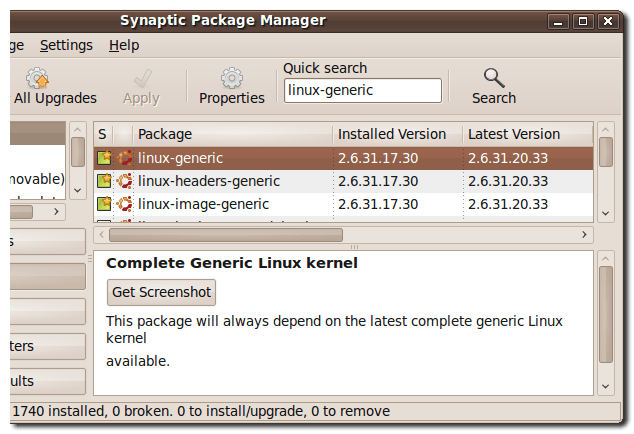Click the Mark All Upgrades icon
634x434 pixels.
click(38, 78)
